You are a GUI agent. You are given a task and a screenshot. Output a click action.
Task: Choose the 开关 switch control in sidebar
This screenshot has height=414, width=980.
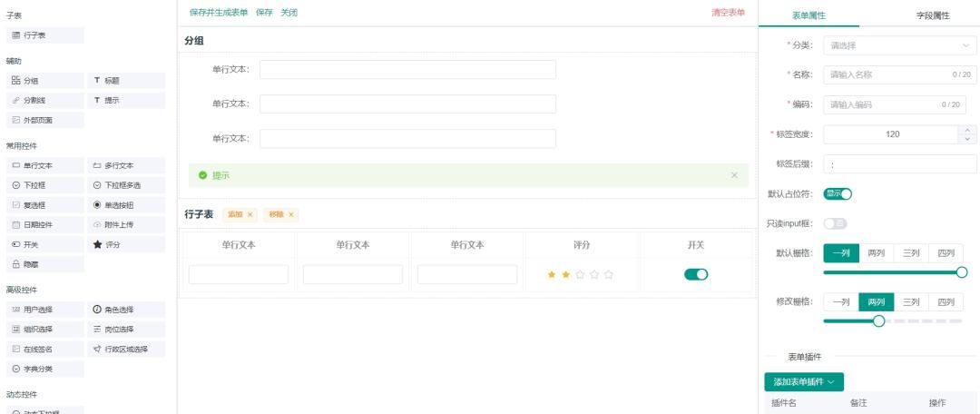[45, 244]
